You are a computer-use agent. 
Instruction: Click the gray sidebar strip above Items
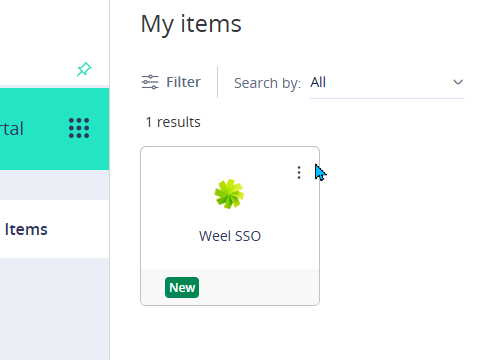[x=54, y=185]
